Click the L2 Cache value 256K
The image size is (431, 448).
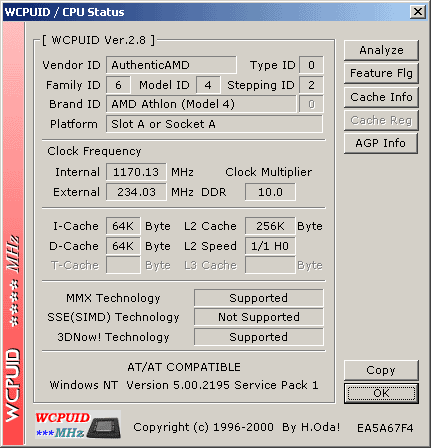point(270,226)
